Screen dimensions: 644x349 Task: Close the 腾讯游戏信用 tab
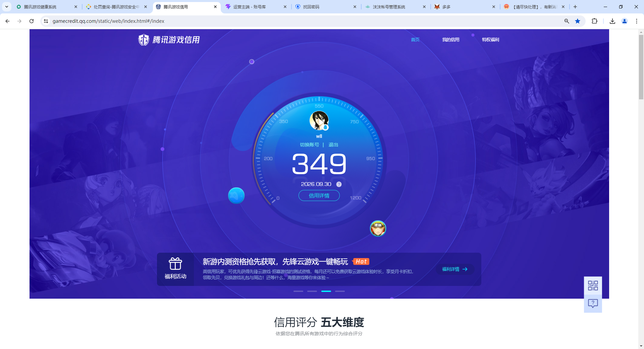[215, 7]
